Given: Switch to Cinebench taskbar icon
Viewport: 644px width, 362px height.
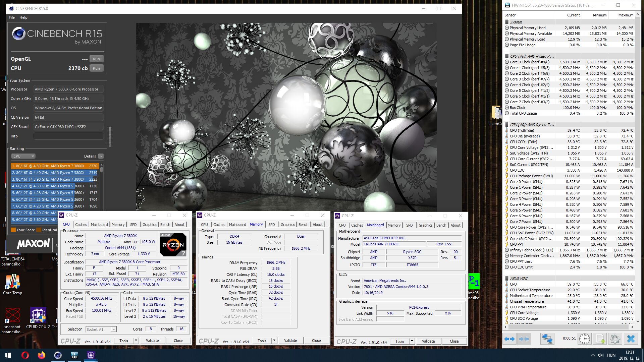Looking at the screenshot, I should tap(58, 355).
